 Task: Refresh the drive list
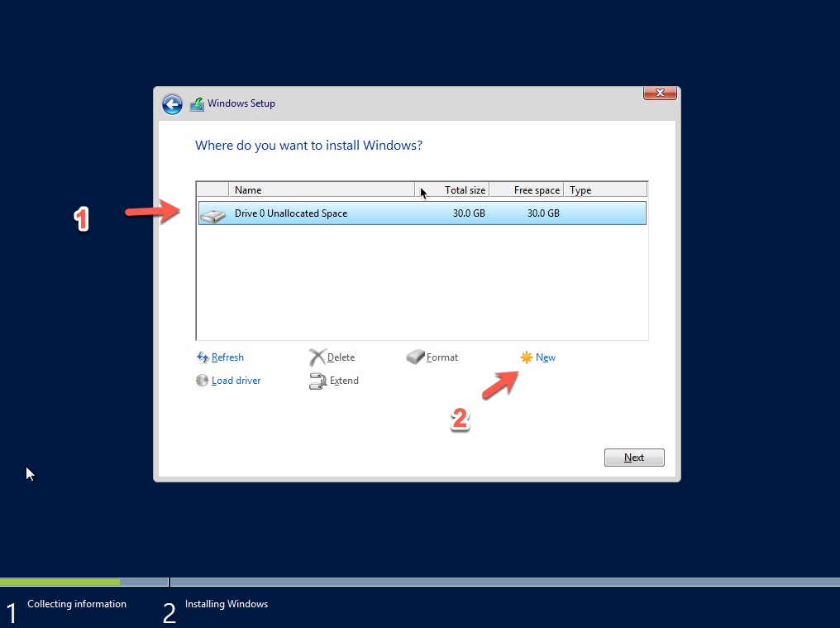pyautogui.click(x=227, y=357)
